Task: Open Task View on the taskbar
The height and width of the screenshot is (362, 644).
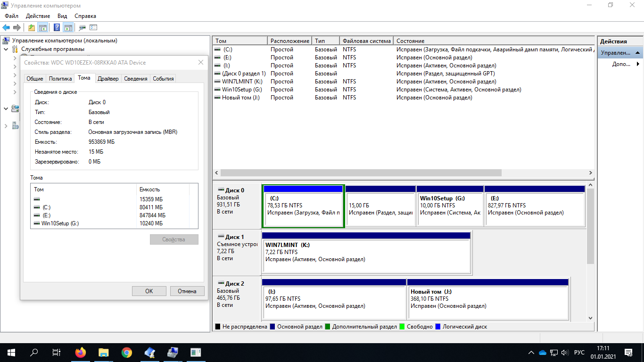Action: click(57, 353)
